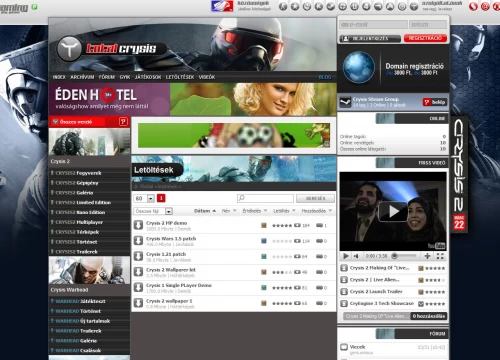Open WARHEAD Trailerek in the sidebar

click(x=78, y=331)
